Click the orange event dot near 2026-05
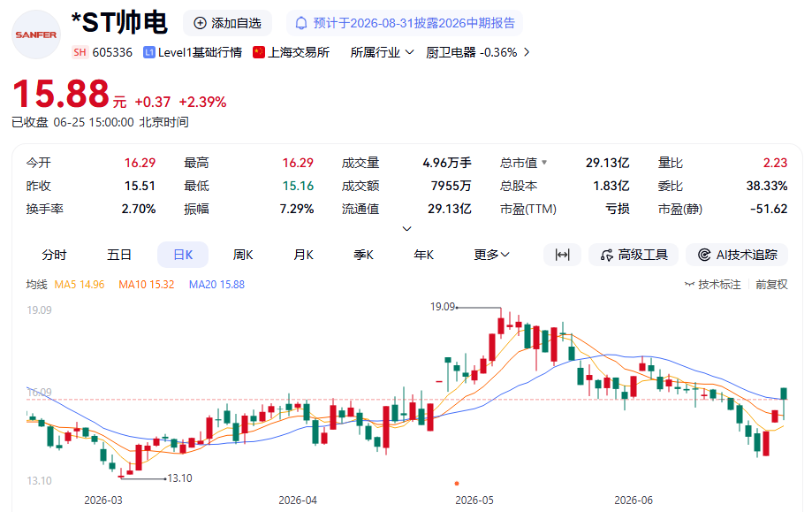812x512 pixels. coord(457,484)
